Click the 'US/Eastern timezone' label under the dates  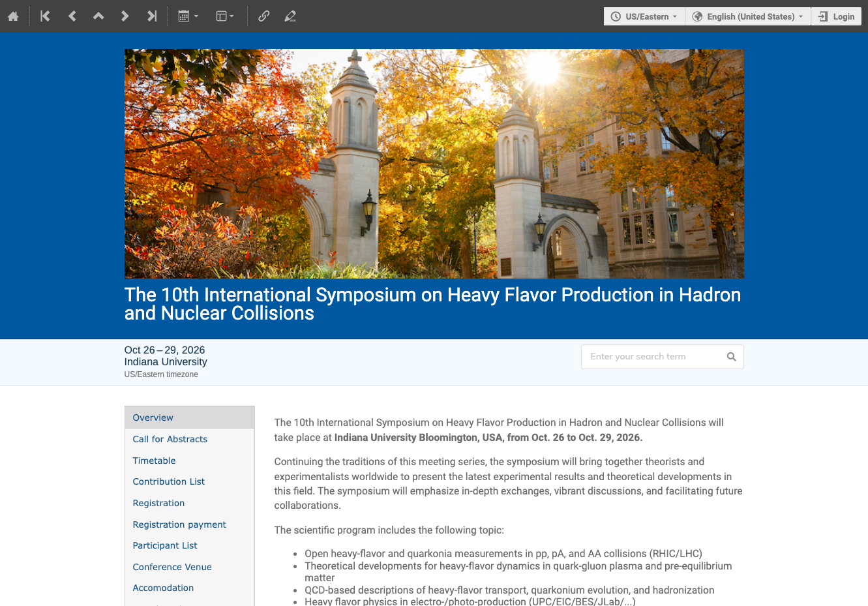(161, 374)
